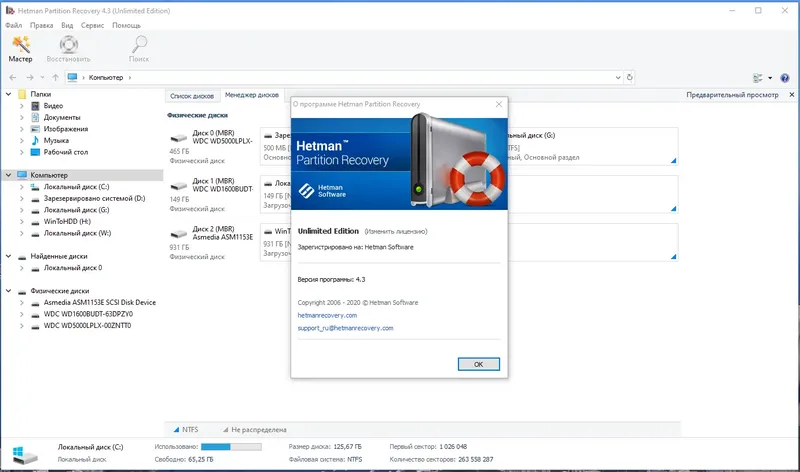
Task: Select the WinToHDD (H:) drive
Action: pos(67,221)
